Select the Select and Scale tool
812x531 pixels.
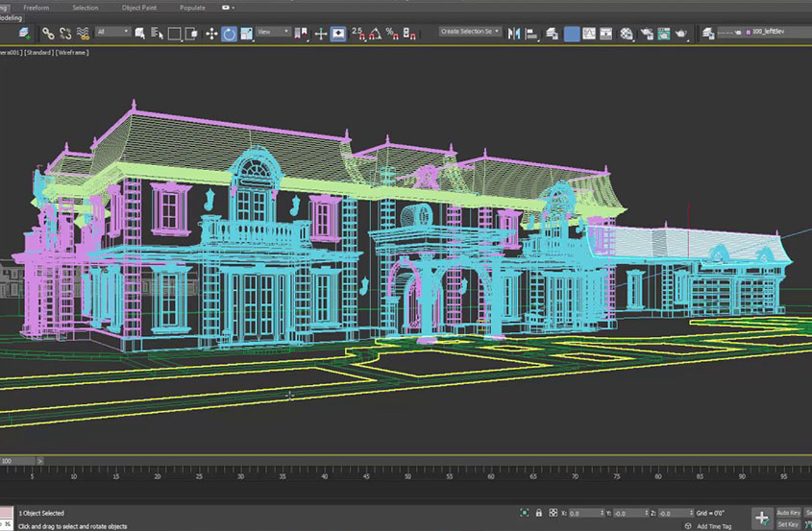[247, 34]
